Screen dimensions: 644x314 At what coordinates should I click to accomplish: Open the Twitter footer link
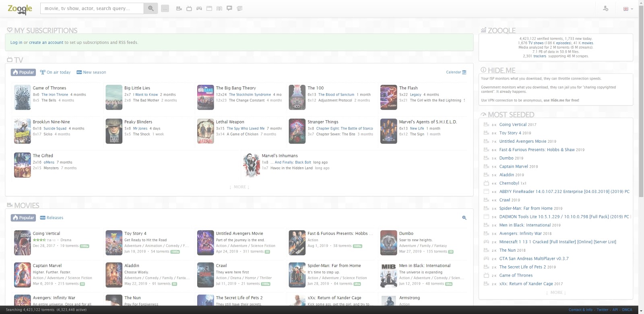click(603, 310)
